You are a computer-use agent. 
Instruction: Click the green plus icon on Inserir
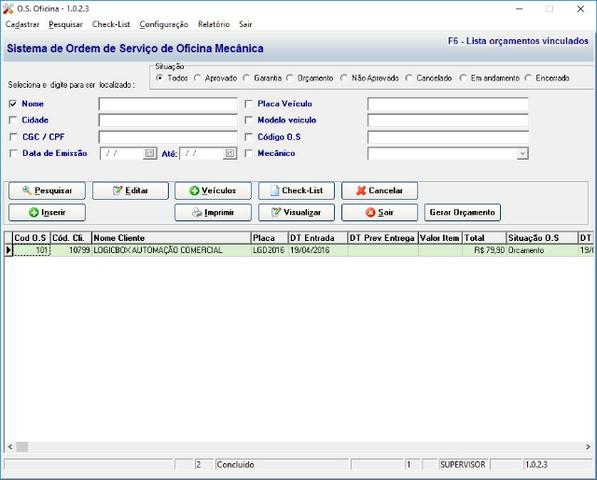[x=34, y=212]
